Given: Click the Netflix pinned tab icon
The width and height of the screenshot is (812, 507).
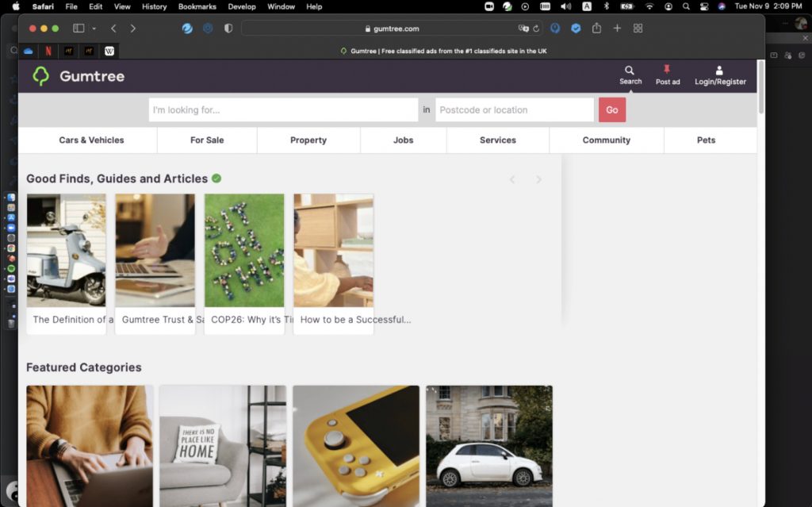Looking at the screenshot, I should coord(48,51).
